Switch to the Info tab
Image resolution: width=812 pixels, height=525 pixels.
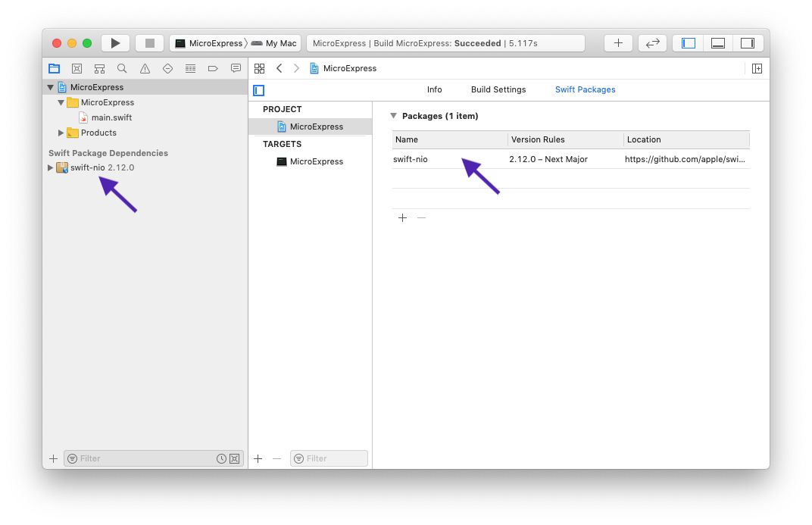pos(435,89)
